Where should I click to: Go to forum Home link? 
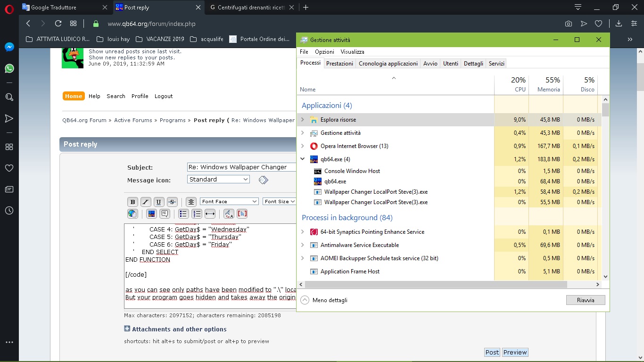pyautogui.click(x=74, y=96)
